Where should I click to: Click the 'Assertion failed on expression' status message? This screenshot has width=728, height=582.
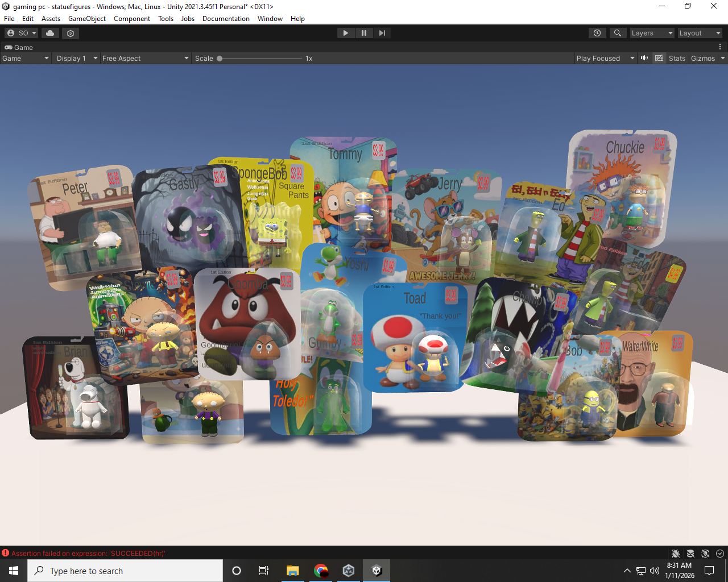88,553
